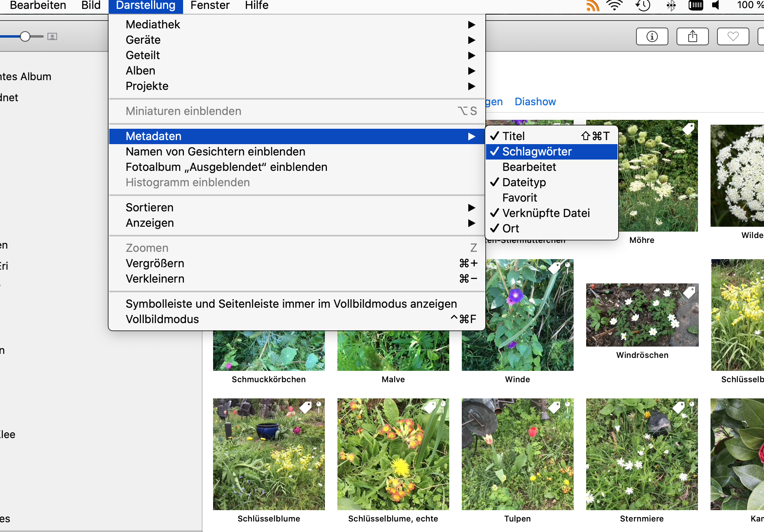
Task: Click the Bluetooth menu bar icon
Action: tap(671, 6)
